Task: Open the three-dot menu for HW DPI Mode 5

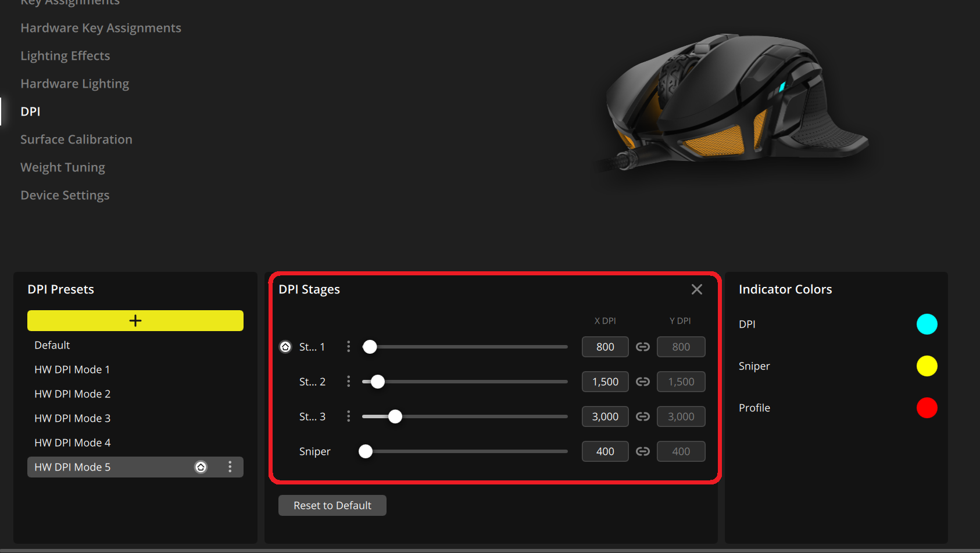Action: pyautogui.click(x=230, y=466)
